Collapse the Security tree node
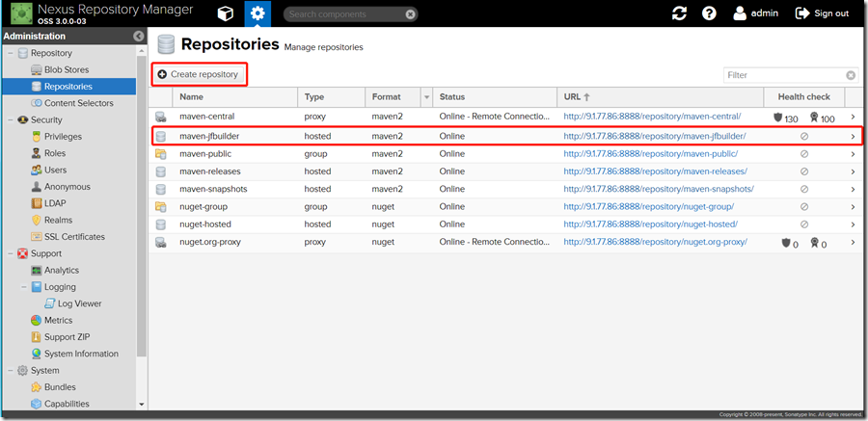Image resolution: width=868 pixels, height=421 pixels. click(x=11, y=120)
